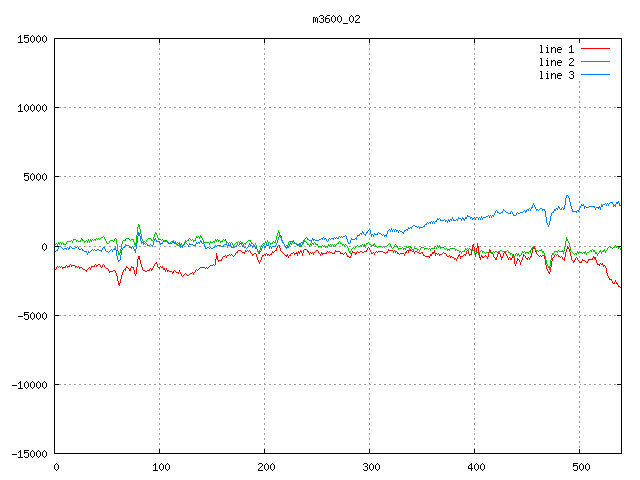
Task: Click the -10000 y-axis tick label
Action: [x=29, y=384]
